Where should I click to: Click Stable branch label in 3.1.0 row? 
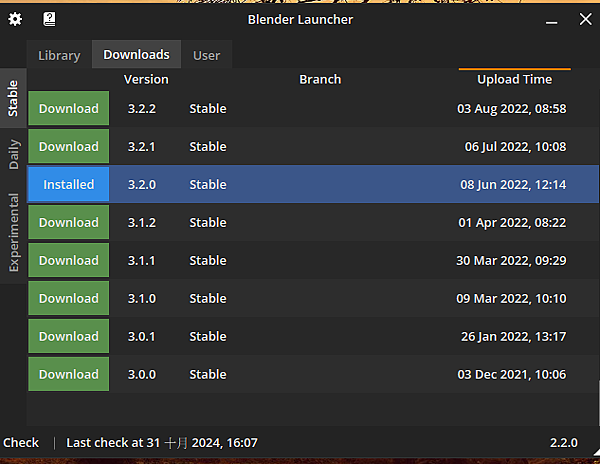(x=208, y=298)
